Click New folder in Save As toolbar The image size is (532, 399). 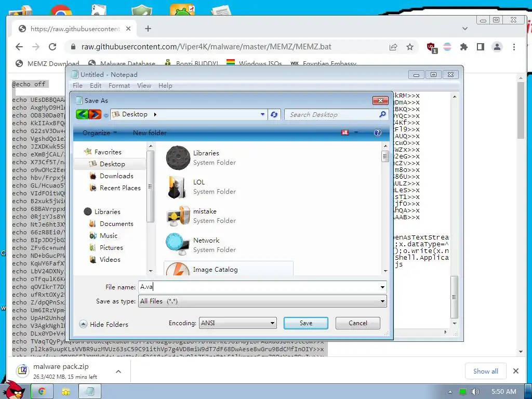(150, 132)
